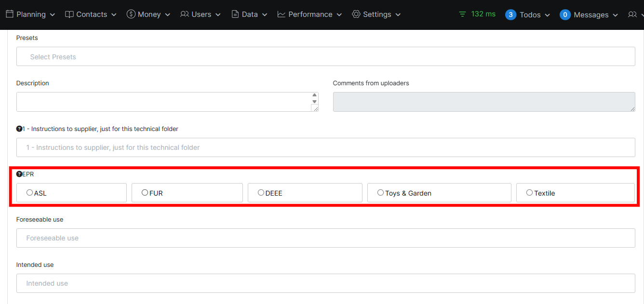Click the help icon beside Instructions to supplier
The image size is (644, 304).
pos(19,129)
